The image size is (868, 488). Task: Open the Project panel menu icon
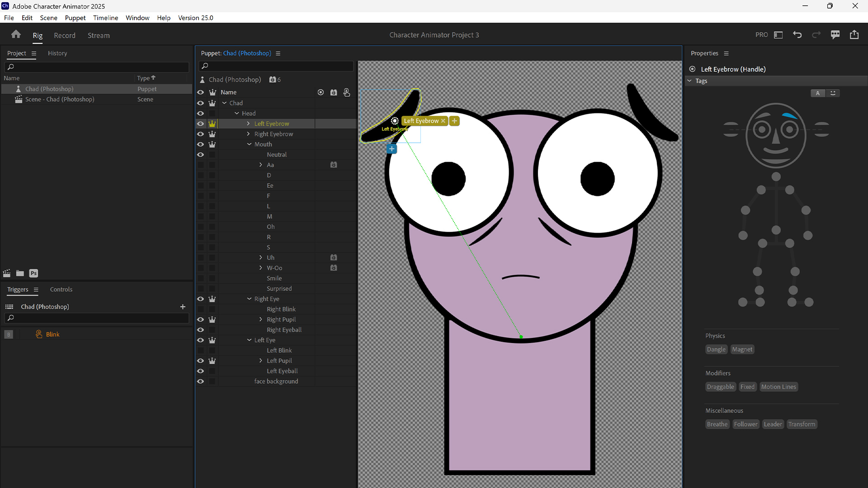[x=33, y=53]
